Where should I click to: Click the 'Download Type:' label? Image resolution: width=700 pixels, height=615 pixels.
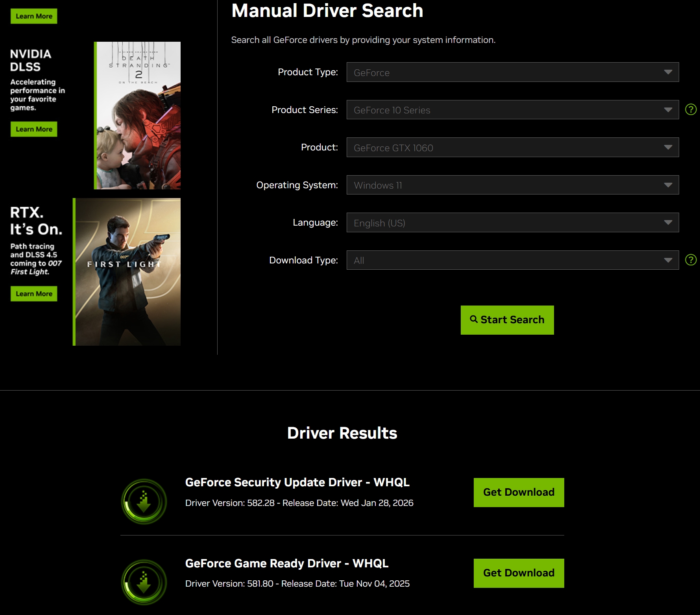coord(304,260)
